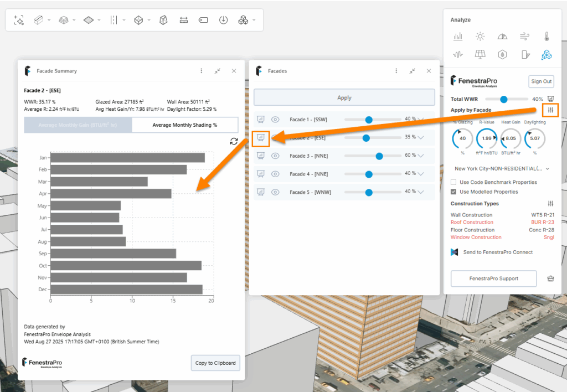Open the Sun hours analysis
The image size is (567, 392).
coord(480,36)
